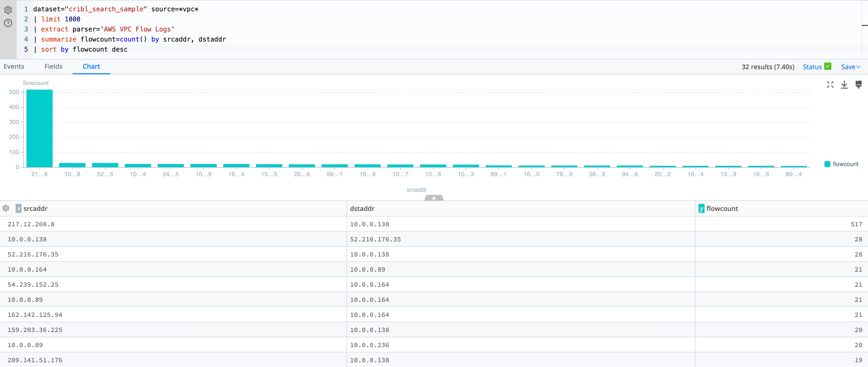Expand the chart to fullscreen view
Image resolution: width=868 pixels, height=367 pixels.
point(830,85)
